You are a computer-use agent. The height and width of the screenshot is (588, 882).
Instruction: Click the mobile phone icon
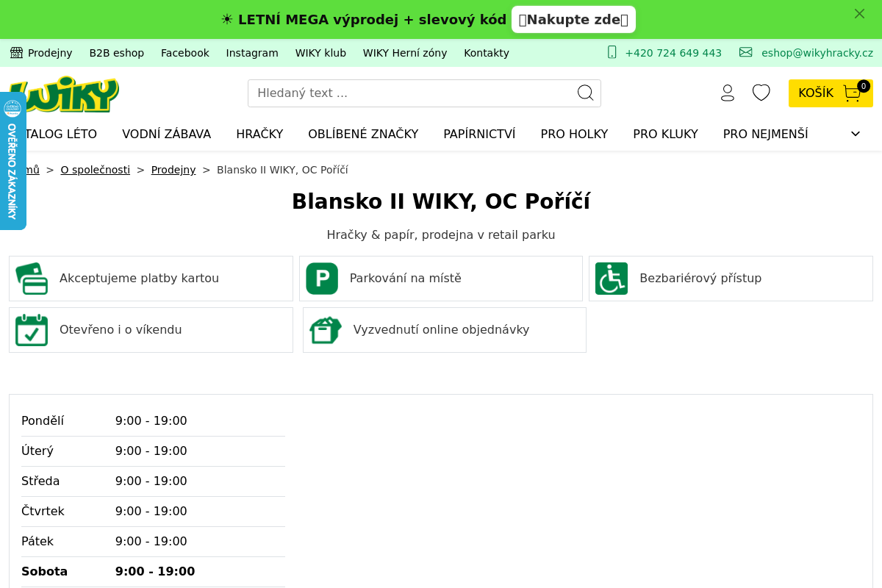(612, 52)
